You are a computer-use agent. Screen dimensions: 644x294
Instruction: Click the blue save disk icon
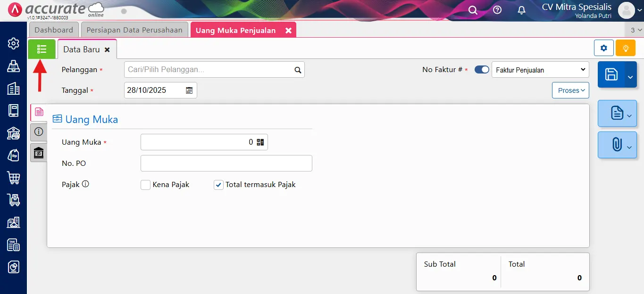pyautogui.click(x=611, y=74)
